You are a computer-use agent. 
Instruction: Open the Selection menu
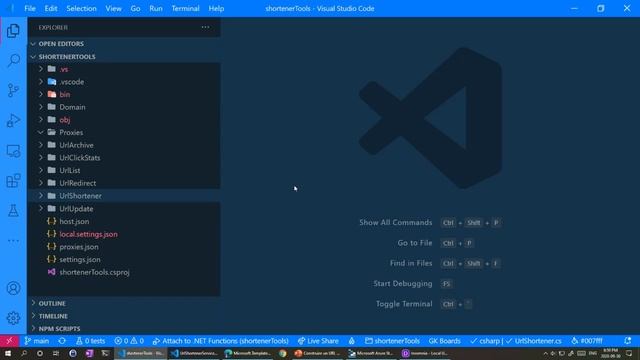(81, 9)
